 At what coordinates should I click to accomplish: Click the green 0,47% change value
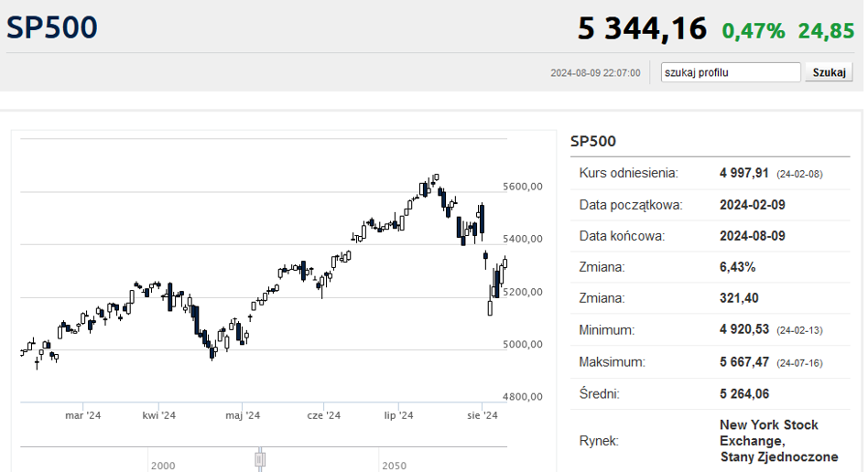(754, 31)
